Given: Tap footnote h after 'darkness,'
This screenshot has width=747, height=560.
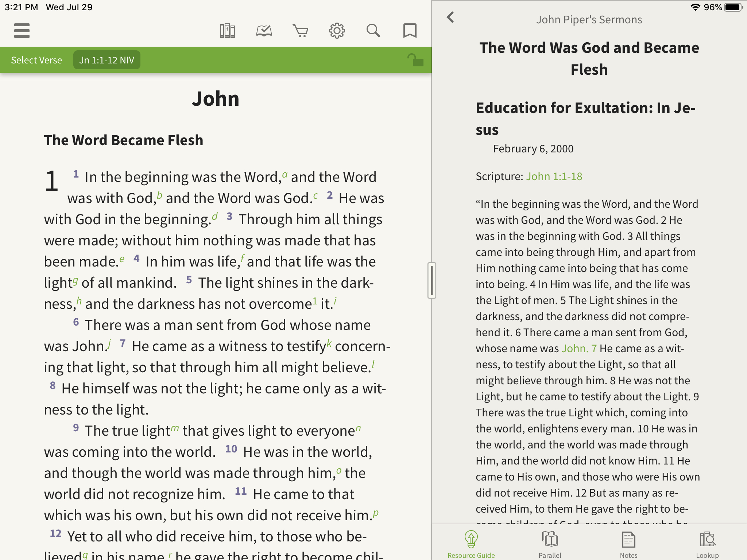Looking at the screenshot, I should [79, 301].
